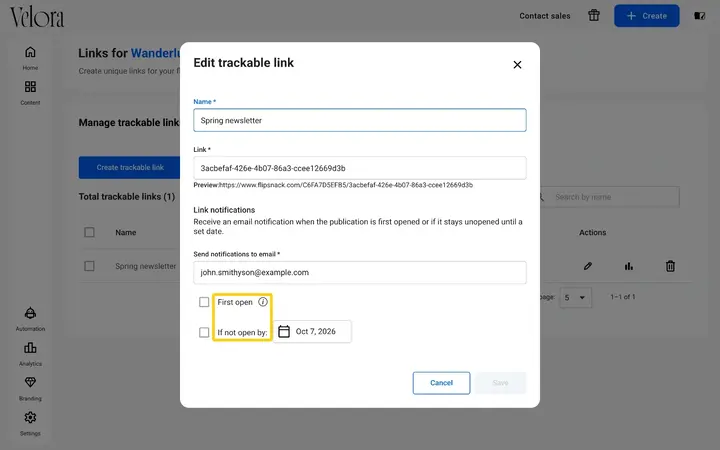Click the Link input field
The height and width of the screenshot is (450, 720).
click(x=360, y=168)
